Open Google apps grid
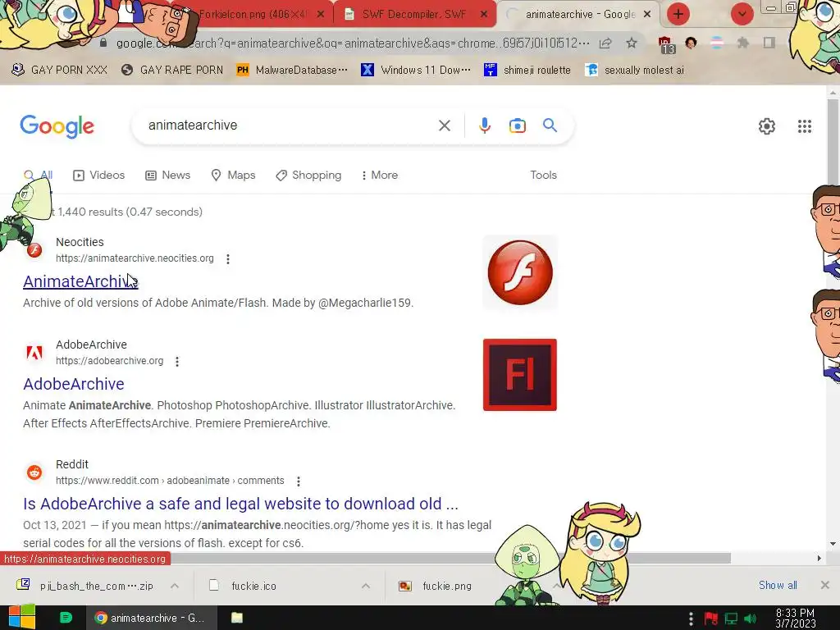The height and width of the screenshot is (630, 840). tap(804, 126)
